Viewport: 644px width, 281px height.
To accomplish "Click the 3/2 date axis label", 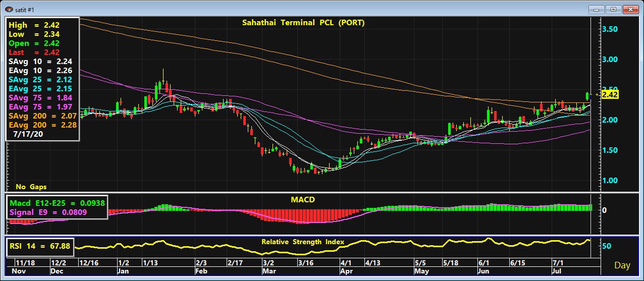I will click(x=269, y=263).
